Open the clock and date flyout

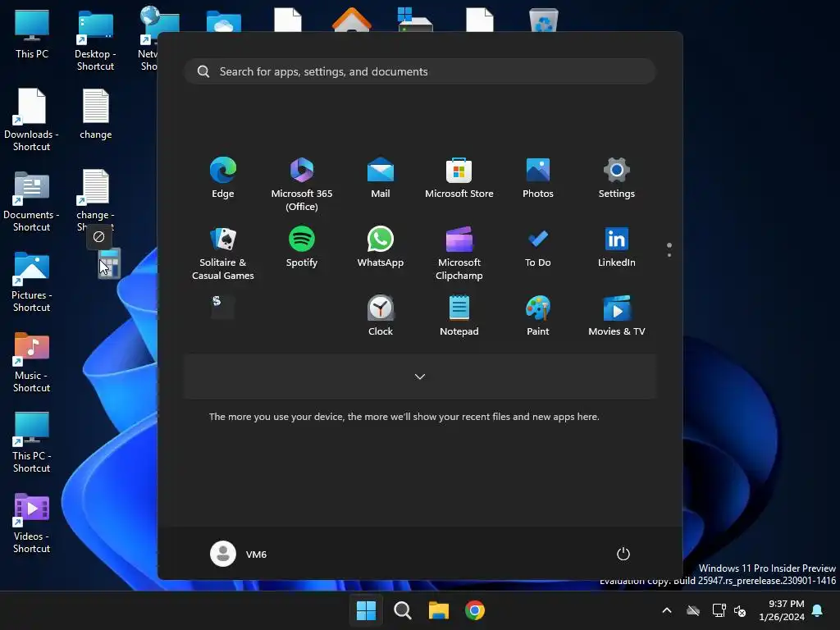782,610
